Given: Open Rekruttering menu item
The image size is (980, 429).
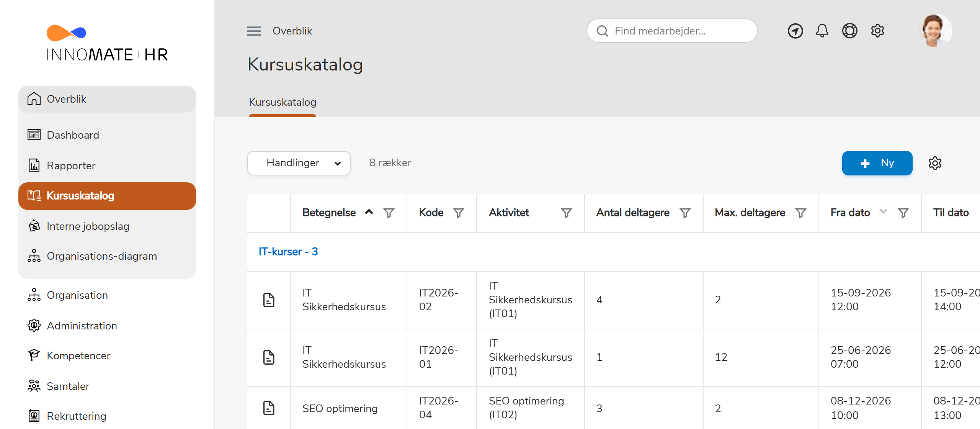Looking at the screenshot, I should [x=107, y=416].
